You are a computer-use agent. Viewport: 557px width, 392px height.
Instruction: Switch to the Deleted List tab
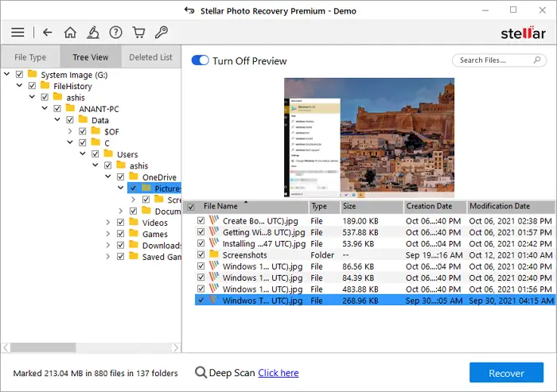150,56
